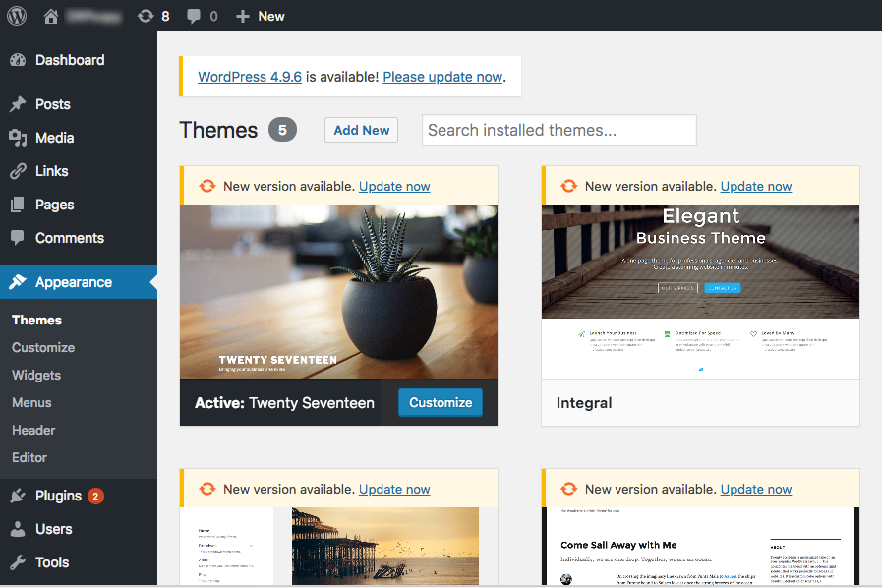Click the Integral theme name

click(584, 403)
